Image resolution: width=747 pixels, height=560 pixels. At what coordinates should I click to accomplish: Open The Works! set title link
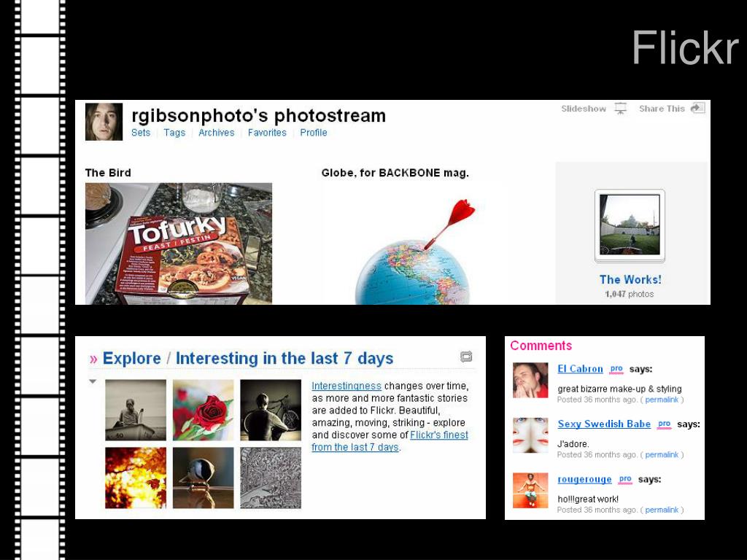pos(630,279)
